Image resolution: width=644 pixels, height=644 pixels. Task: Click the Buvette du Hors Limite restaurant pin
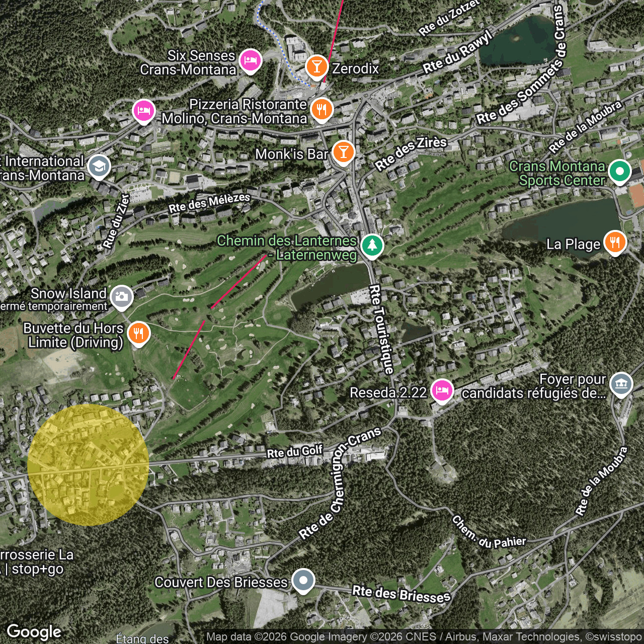[139, 334]
